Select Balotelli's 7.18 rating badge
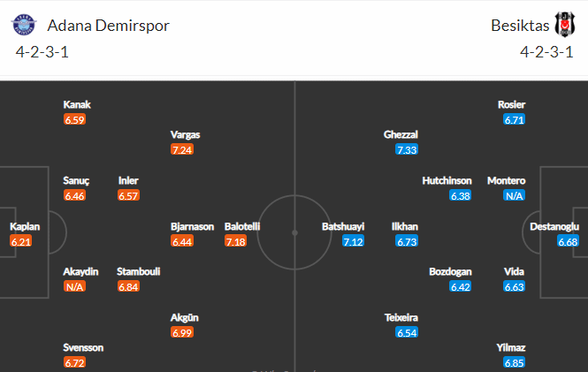Image resolution: width=588 pixels, height=372 pixels. pyautogui.click(x=235, y=241)
